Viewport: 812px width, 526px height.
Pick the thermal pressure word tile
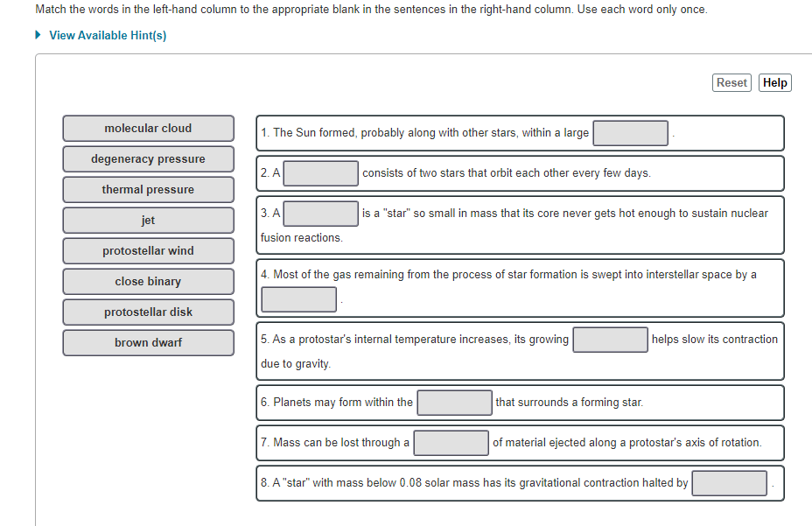tap(148, 190)
